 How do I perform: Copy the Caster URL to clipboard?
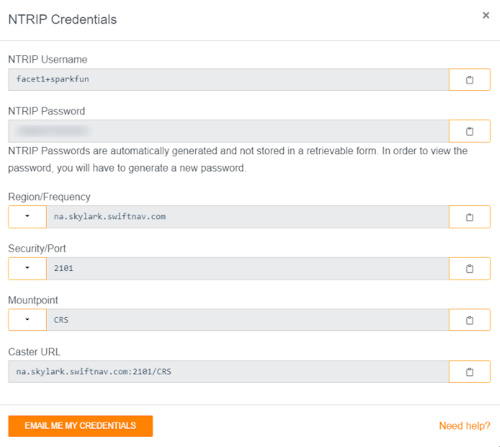470,372
